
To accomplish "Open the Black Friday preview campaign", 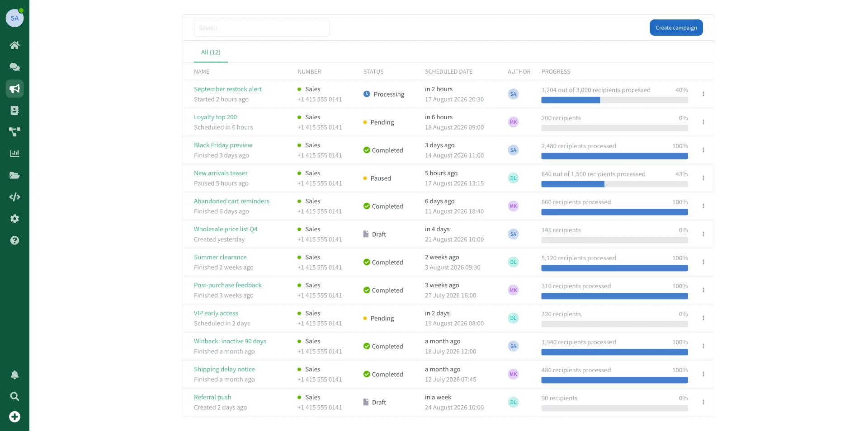I will [x=223, y=145].
